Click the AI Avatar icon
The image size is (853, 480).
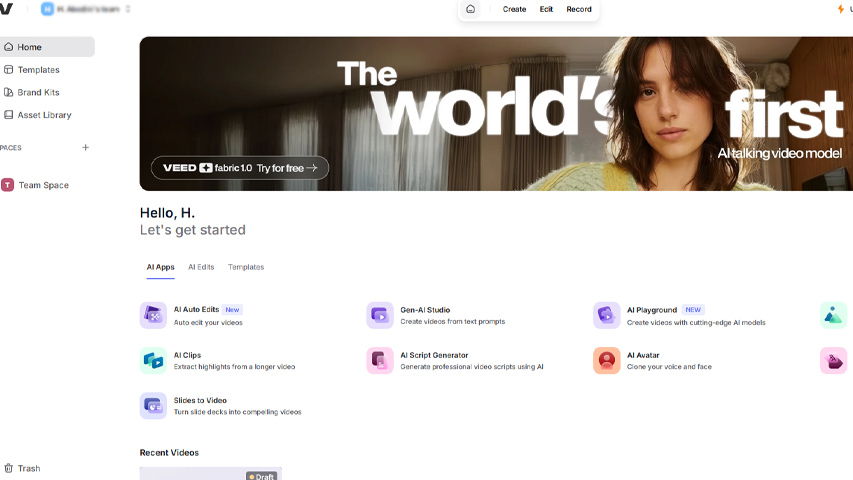click(x=607, y=360)
